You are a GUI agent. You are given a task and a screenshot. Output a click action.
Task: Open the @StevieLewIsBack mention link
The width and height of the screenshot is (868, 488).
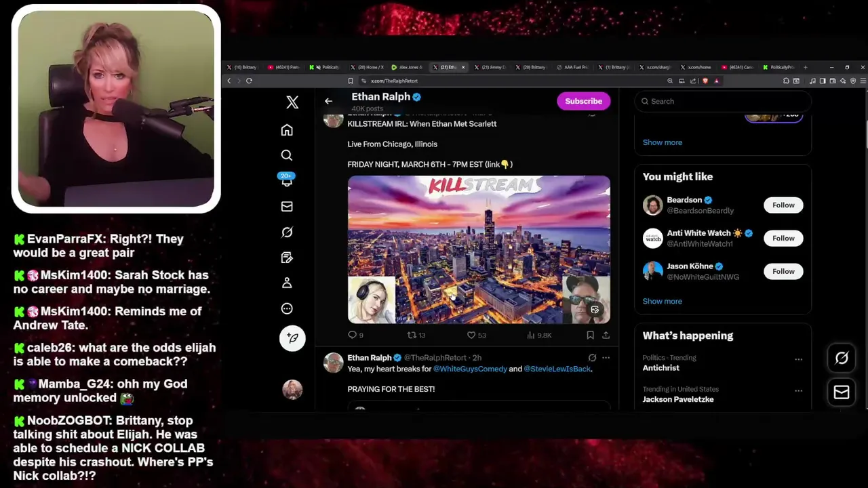point(557,369)
